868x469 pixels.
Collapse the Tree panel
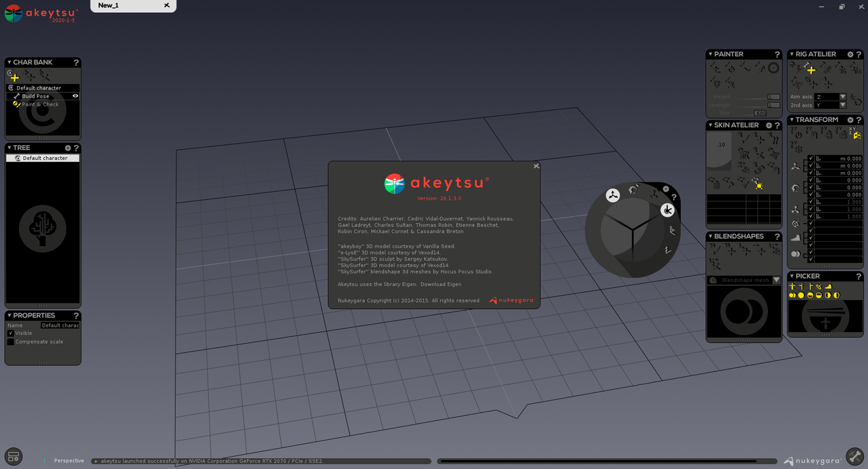click(x=9, y=148)
